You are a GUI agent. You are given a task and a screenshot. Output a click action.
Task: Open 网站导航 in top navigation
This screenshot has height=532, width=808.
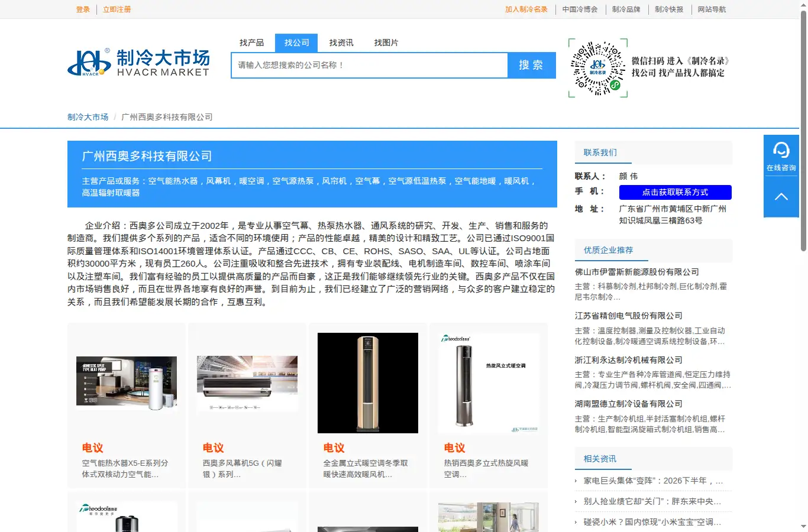(x=712, y=9)
